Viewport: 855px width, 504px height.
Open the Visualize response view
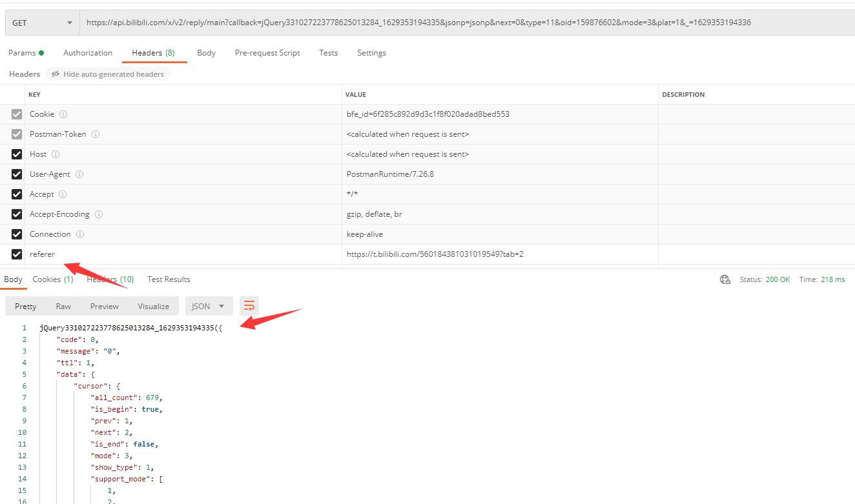click(153, 305)
